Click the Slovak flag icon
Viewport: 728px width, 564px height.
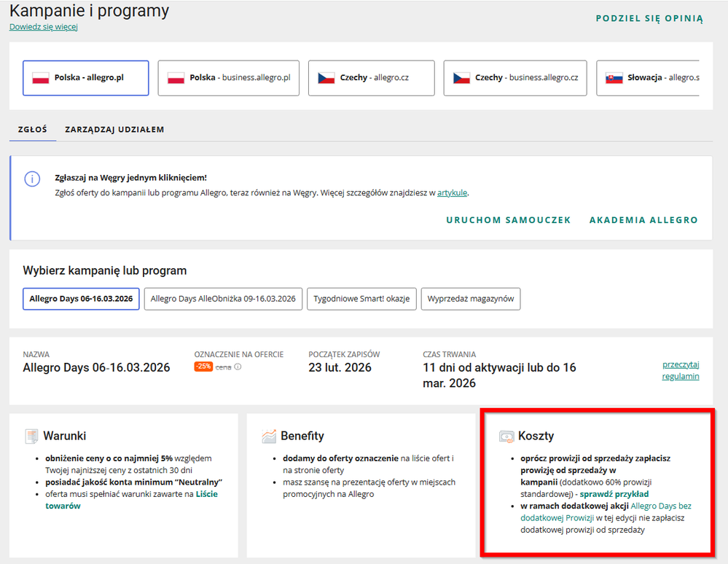pyautogui.click(x=614, y=78)
